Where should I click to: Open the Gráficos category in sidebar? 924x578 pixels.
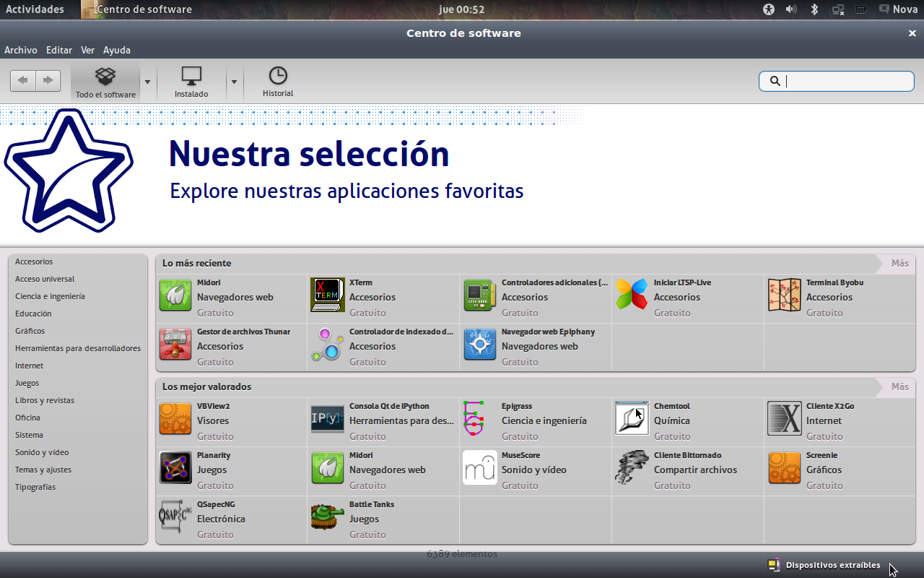pyautogui.click(x=30, y=331)
